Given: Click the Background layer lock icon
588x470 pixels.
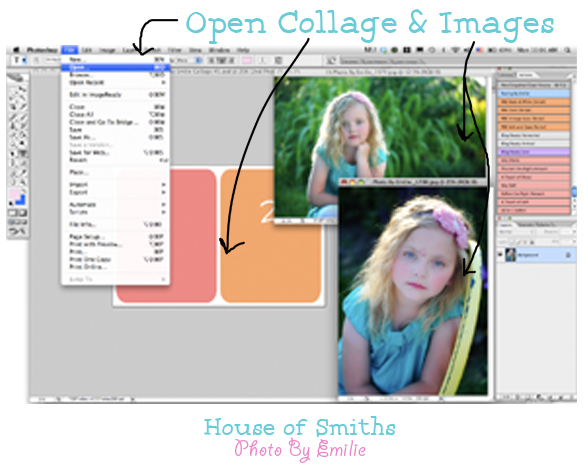Looking at the screenshot, I should (x=568, y=255).
